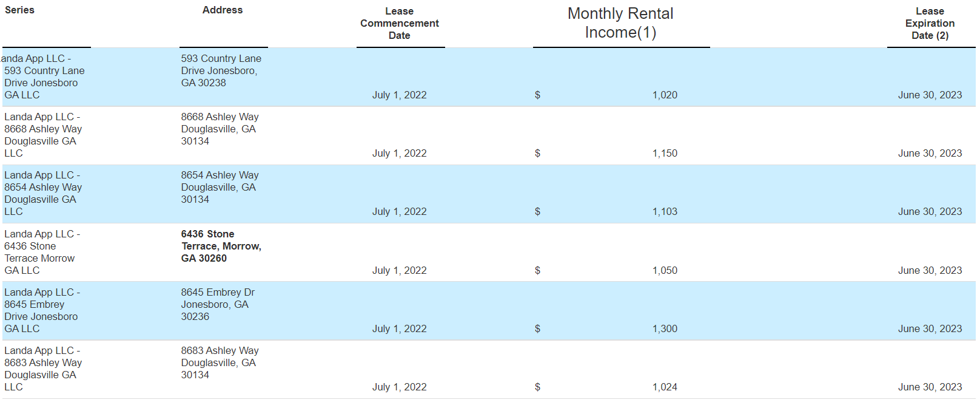Screen dimensions: 980x408
Task: Select series cell 8645 Embrey Drive Jonesboro GA LLC
Action: (42, 310)
